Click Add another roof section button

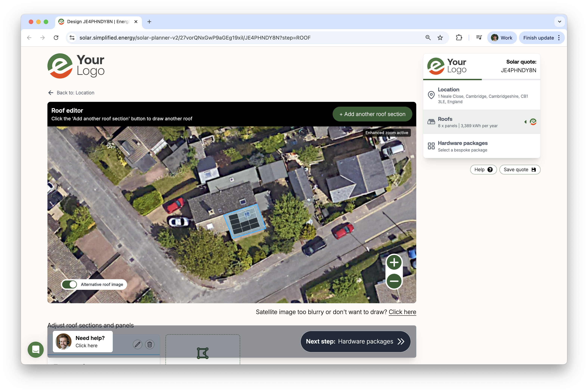coord(372,114)
